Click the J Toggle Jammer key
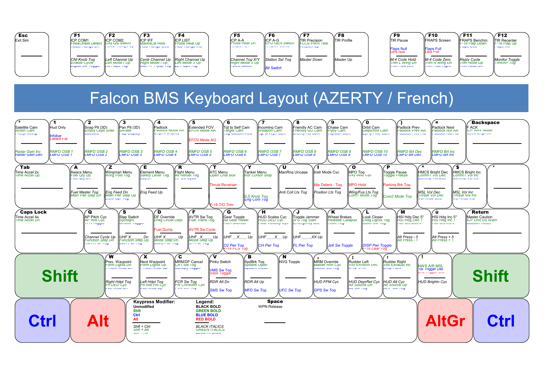 click(309, 231)
